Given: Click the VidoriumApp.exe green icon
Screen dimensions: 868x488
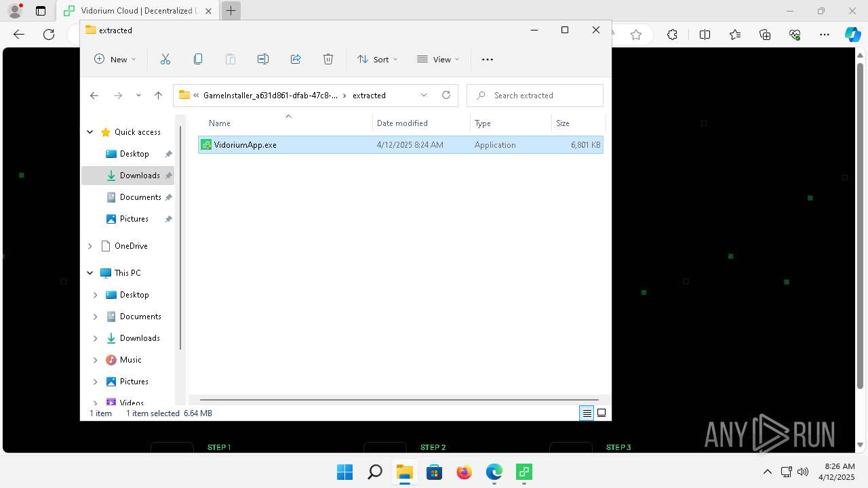Looking at the screenshot, I should pyautogui.click(x=206, y=145).
